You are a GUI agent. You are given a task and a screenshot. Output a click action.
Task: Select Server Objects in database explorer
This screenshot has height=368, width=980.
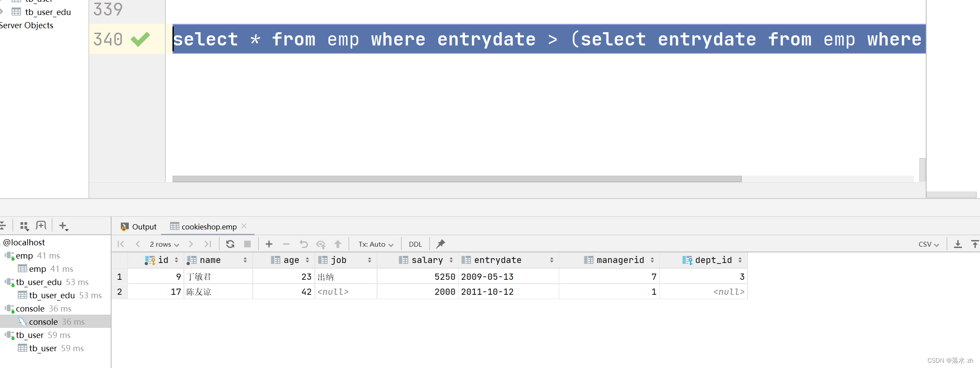(26, 25)
